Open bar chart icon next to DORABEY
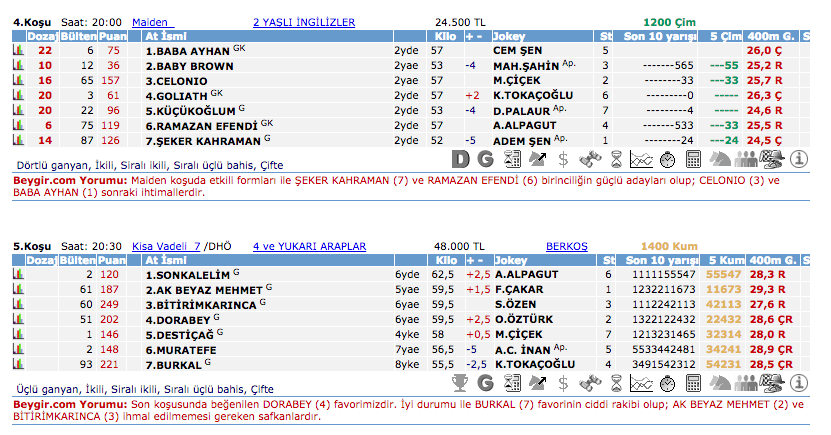The image size is (831, 435). point(18,318)
